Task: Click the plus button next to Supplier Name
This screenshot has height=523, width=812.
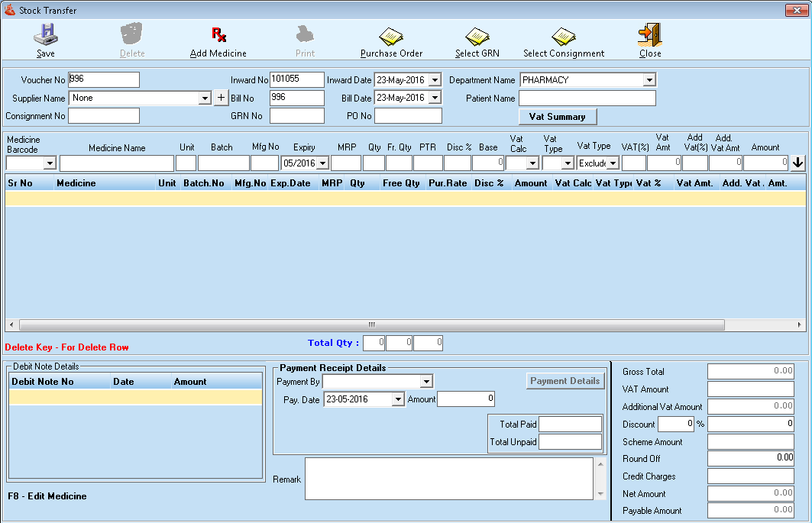Action: point(221,98)
